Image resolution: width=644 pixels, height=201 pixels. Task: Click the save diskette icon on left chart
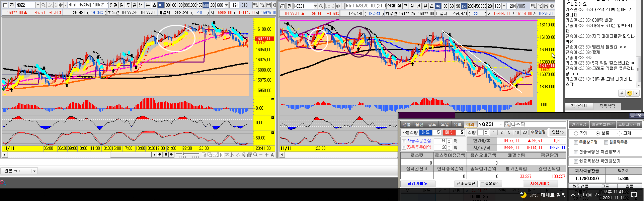point(268,5)
